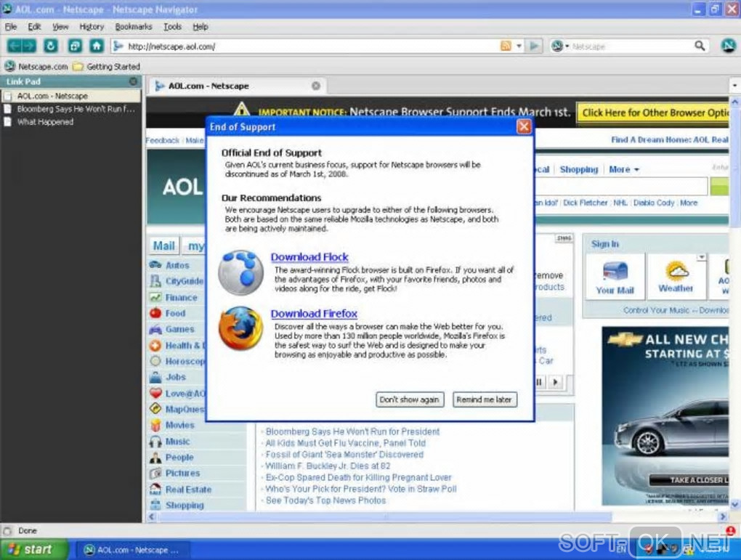Click the Weather icon
Screen dimensions: 741x560
pyautogui.click(x=676, y=271)
